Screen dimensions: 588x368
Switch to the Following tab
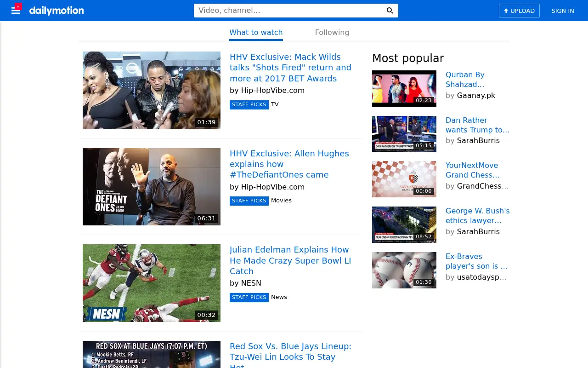(332, 33)
